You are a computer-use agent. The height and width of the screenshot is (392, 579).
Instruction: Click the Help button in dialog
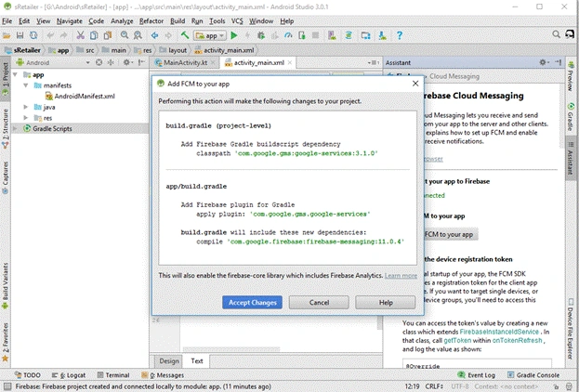(x=386, y=302)
